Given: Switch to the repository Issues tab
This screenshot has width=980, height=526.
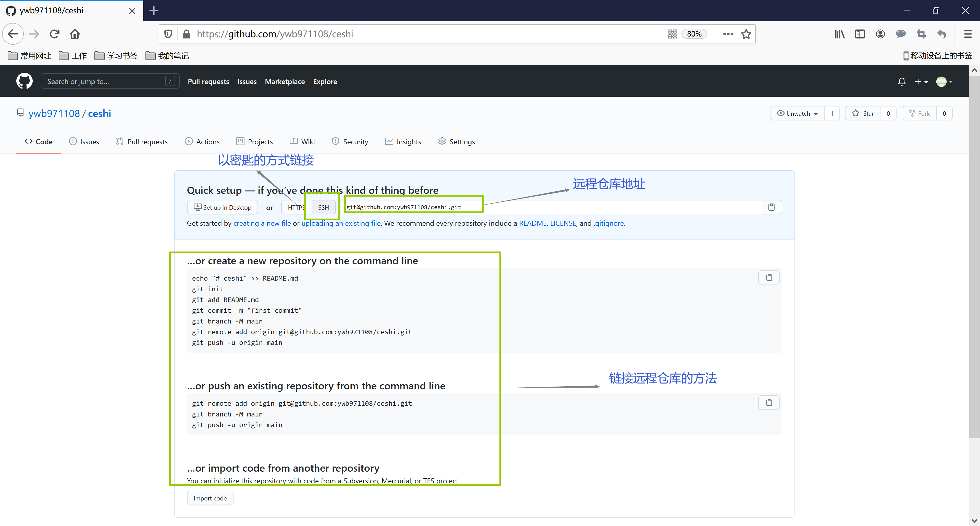Looking at the screenshot, I should [x=84, y=142].
